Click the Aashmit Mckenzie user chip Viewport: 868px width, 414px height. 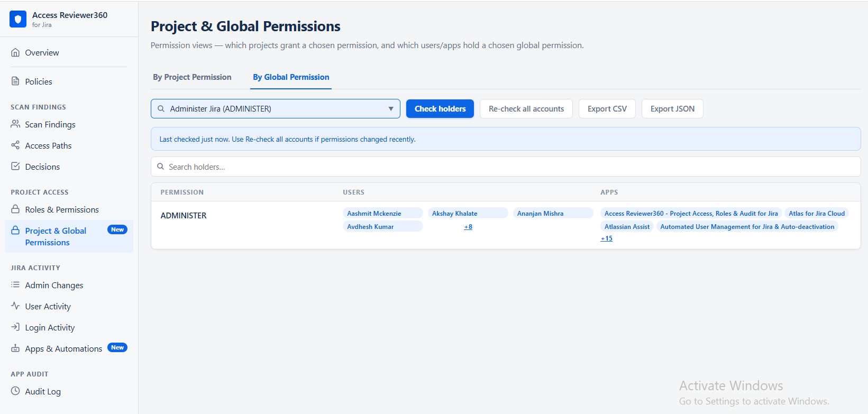383,213
